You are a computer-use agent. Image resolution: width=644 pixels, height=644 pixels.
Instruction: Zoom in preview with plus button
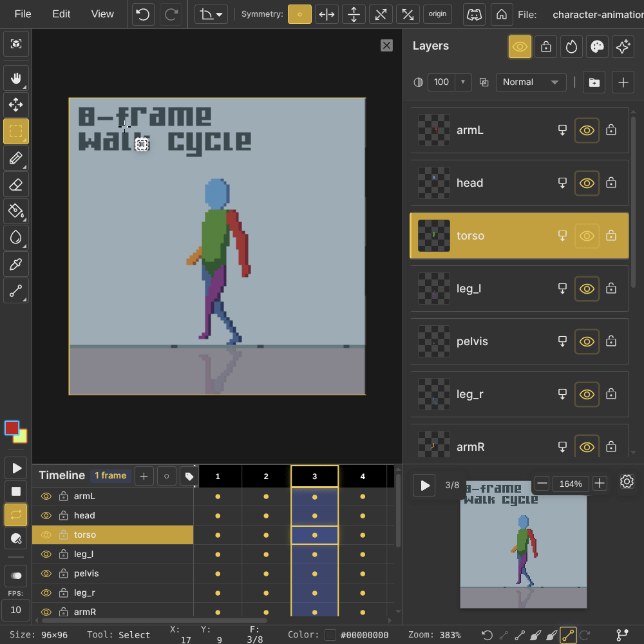coord(600,484)
